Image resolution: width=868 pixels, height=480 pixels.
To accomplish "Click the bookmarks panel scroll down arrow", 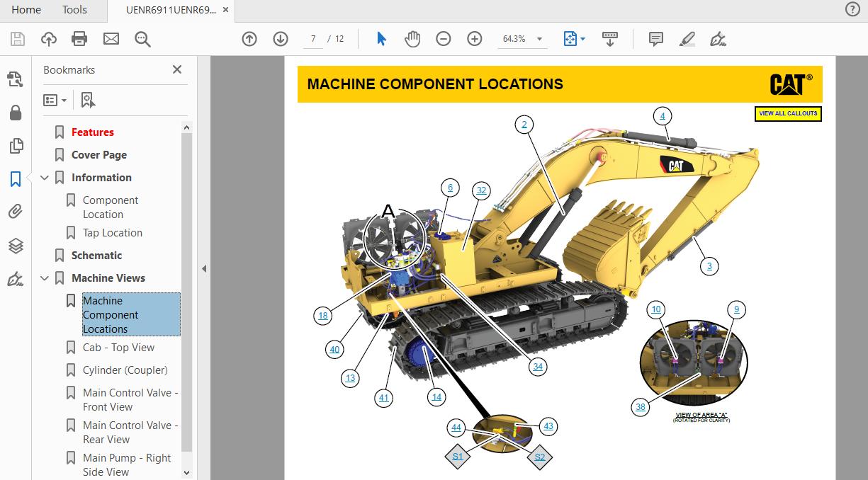I will 187,472.
